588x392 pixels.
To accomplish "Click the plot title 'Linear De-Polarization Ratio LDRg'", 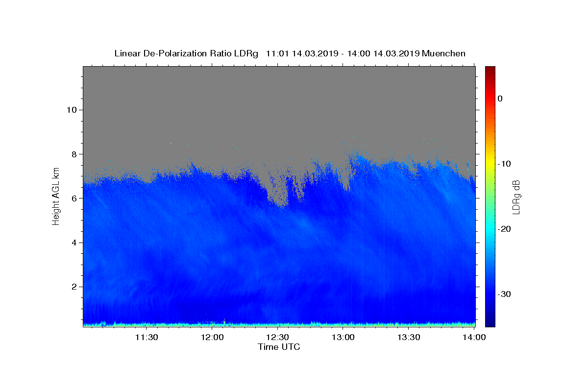I will click(x=186, y=53).
